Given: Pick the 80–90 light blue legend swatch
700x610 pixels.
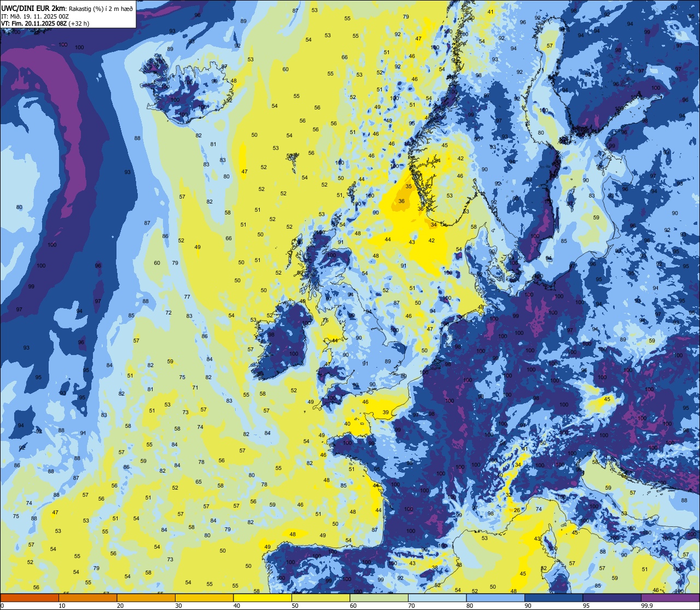Looking at the screenshot, I should [495, 597].
